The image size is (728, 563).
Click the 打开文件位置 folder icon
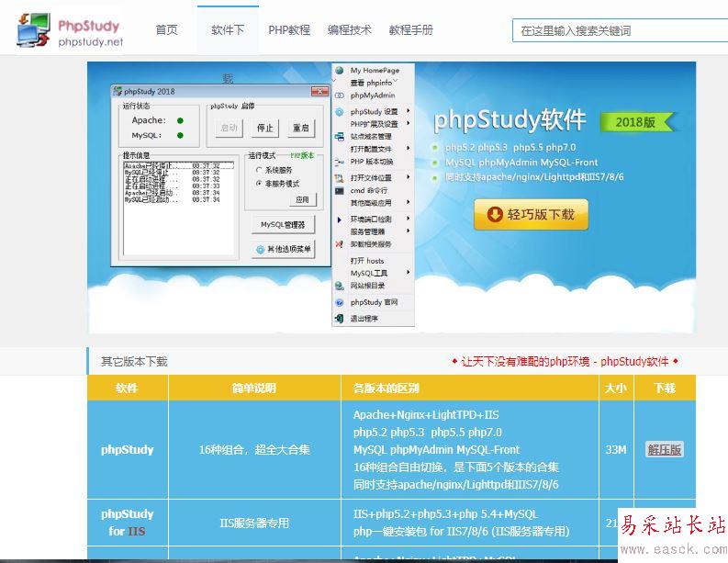click(340, 178)
